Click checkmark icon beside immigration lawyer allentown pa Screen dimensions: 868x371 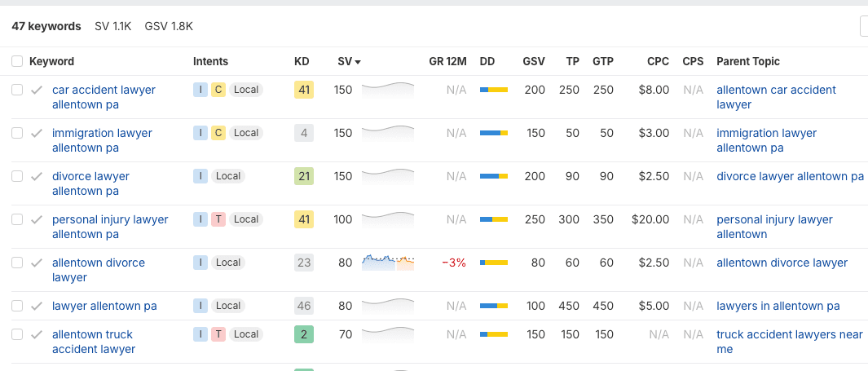37,134
